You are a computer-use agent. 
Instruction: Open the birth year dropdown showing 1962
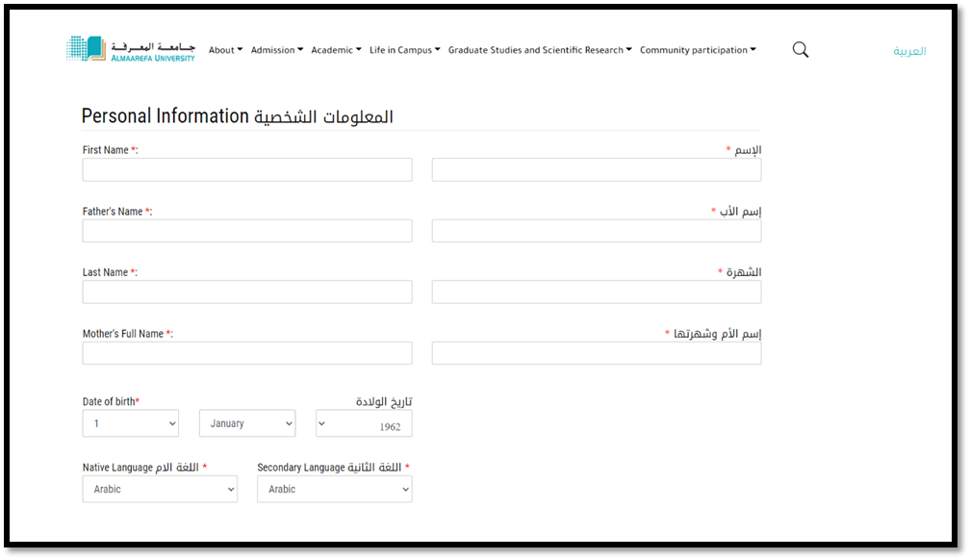click(364, 423)
